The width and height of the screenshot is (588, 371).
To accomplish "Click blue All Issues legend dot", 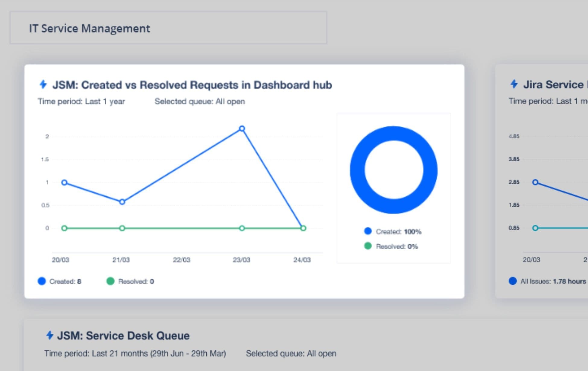I will pyautogui.click(x=513, y=281).
